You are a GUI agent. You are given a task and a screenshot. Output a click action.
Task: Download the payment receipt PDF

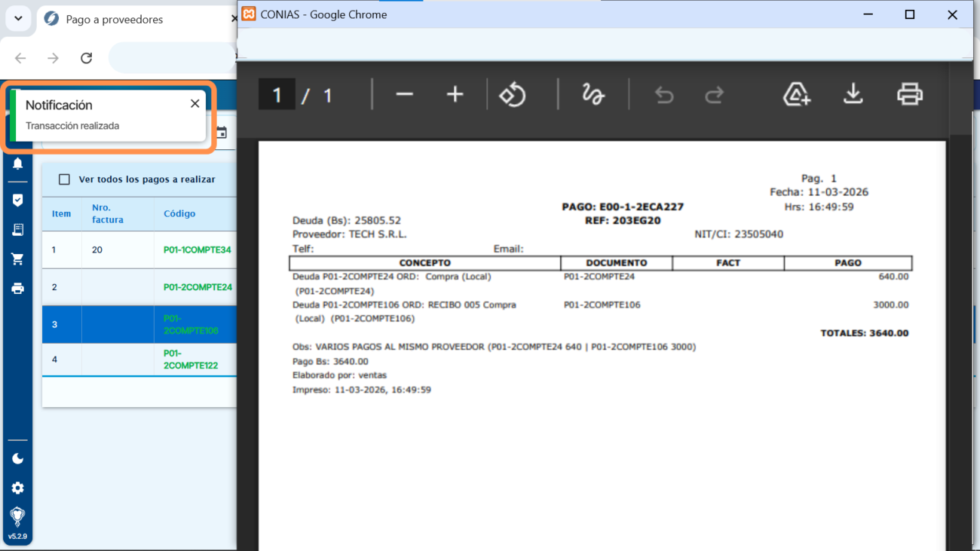pos(853,94)
